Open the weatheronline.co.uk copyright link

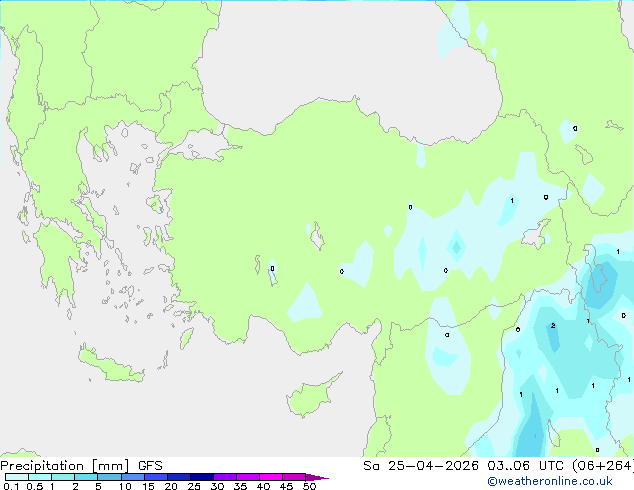click(x=549, y=481)
